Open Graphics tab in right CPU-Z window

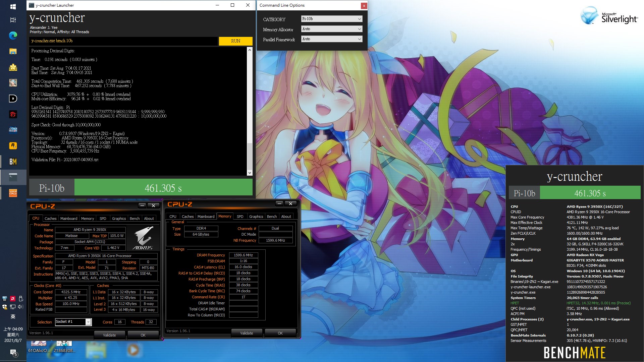pos(256,217)
